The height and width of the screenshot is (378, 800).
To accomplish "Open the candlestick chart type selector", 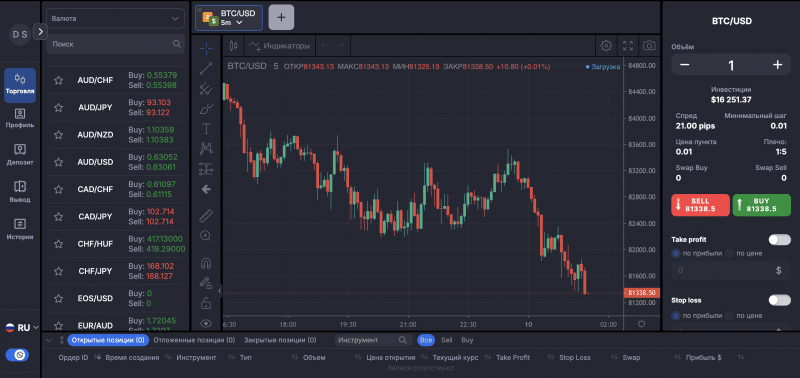I will [234, 46].
